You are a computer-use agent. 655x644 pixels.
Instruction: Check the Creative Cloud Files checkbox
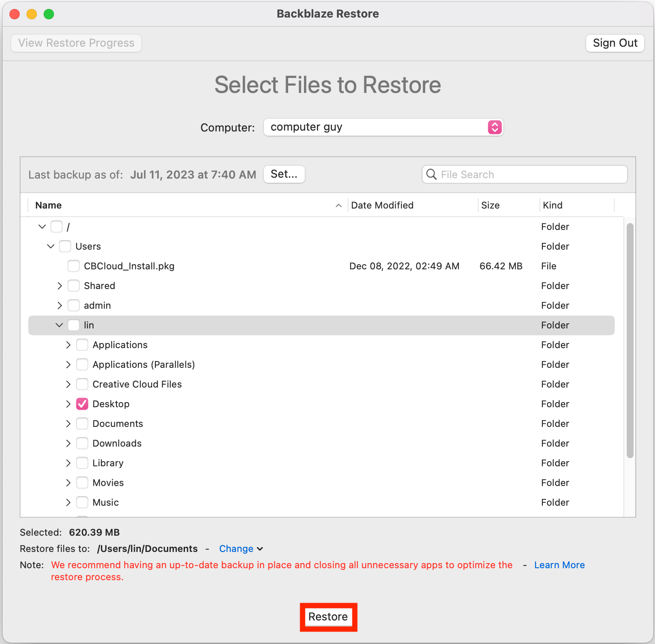pos(82,384)
